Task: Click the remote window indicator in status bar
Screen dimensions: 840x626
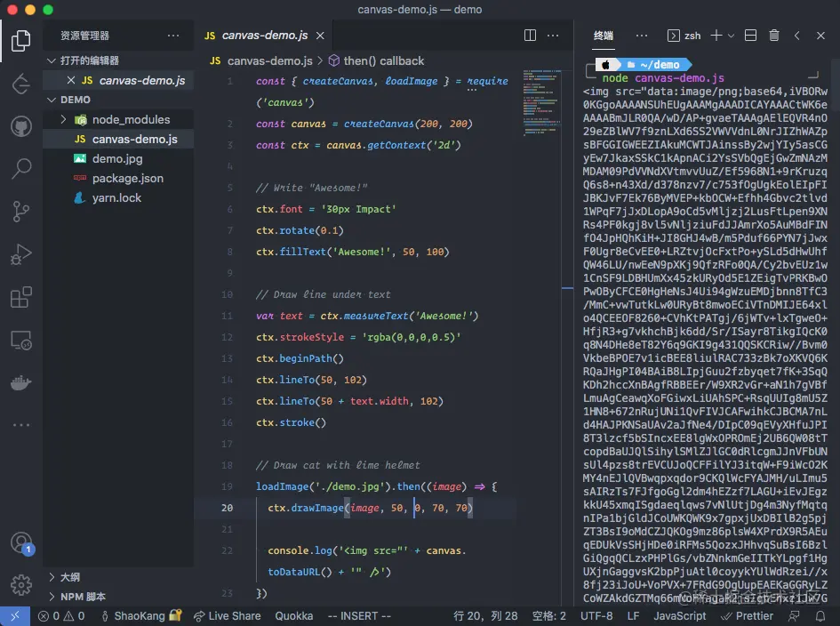Action: (14, 616)
